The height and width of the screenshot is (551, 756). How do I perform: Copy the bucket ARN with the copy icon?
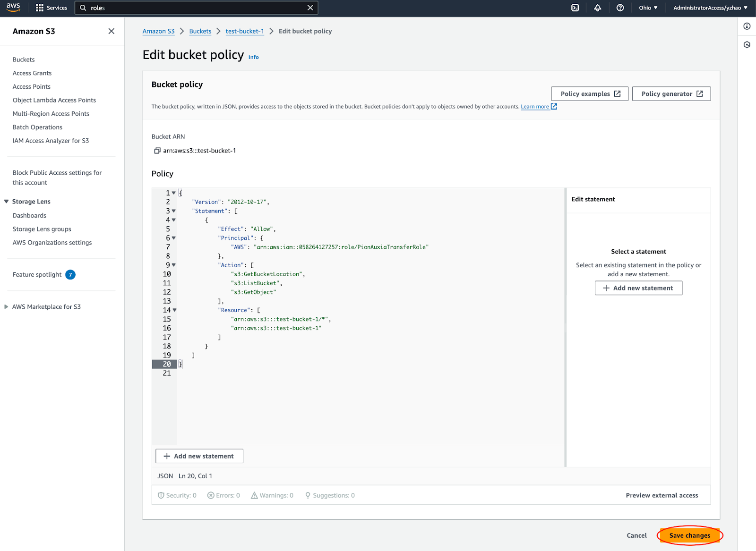coord(157,151)
